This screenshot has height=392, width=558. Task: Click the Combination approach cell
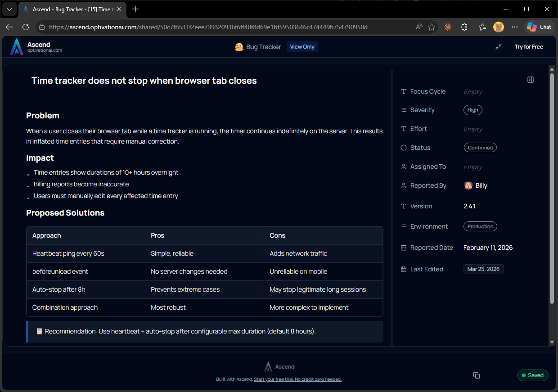86,308
